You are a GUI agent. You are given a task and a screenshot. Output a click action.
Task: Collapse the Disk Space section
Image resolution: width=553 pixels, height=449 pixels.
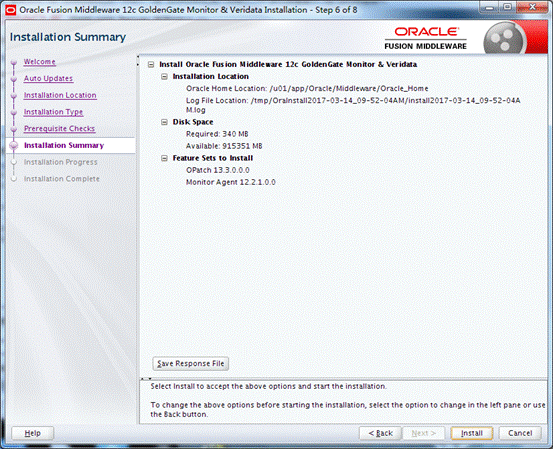(164, 122)
